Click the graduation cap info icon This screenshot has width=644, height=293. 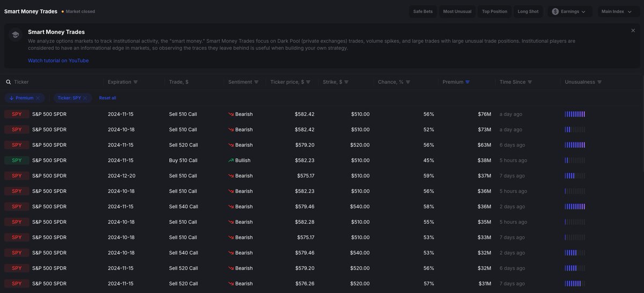16,35
